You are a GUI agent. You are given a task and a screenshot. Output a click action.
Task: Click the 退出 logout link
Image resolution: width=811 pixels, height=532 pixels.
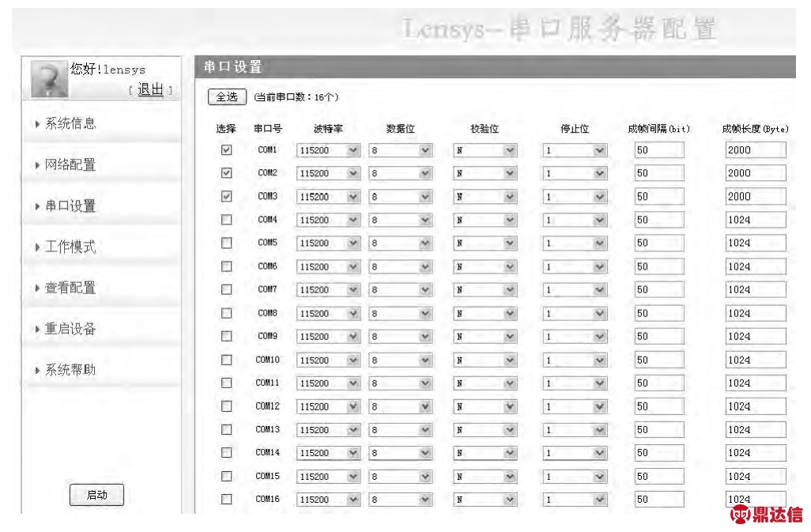point(150,90)
